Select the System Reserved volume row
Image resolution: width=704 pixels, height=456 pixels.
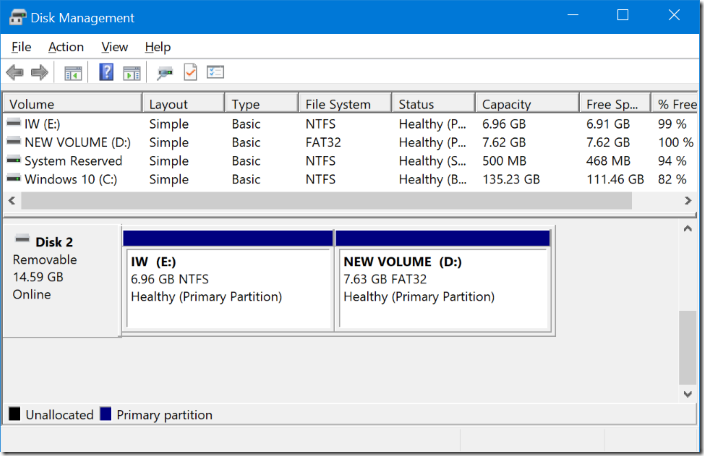click(x=72, y=161)
